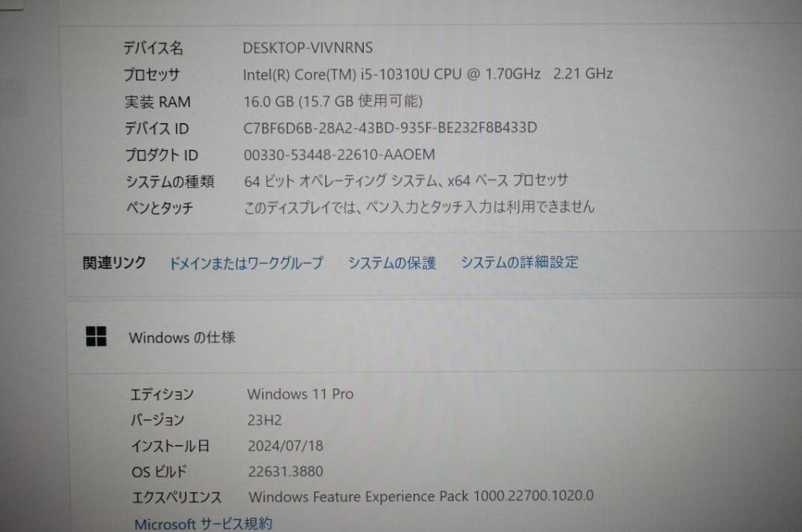Open システムの保護 link

pos(392,262)
